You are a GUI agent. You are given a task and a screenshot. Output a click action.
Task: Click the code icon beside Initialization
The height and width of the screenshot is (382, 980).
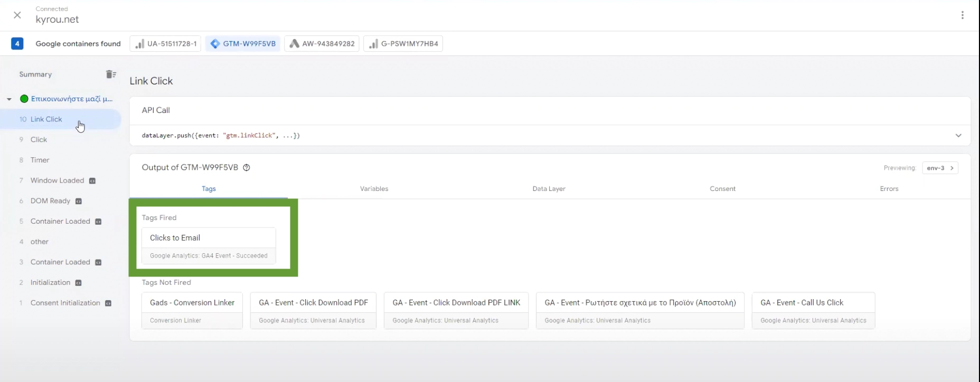(x=78, y=283)
